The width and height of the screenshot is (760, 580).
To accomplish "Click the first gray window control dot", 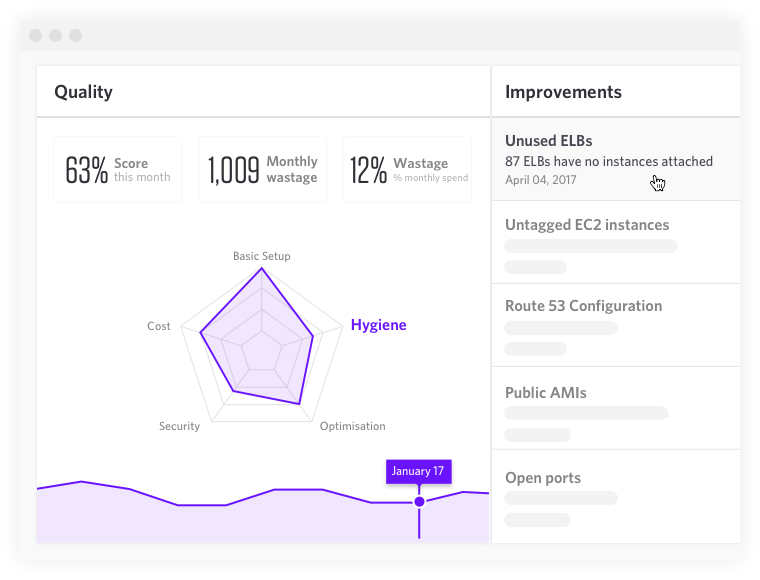I will (35, 35).
